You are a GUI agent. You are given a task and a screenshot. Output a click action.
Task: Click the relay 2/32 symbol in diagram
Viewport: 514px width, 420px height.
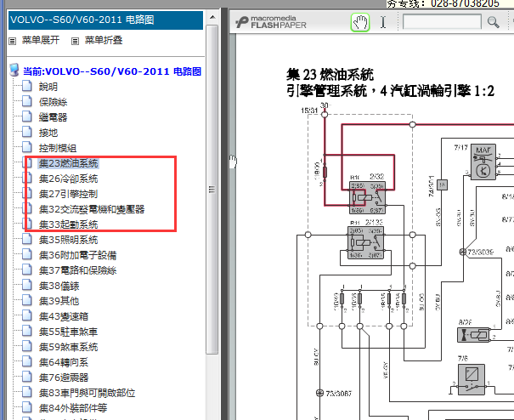coord(367,197)
